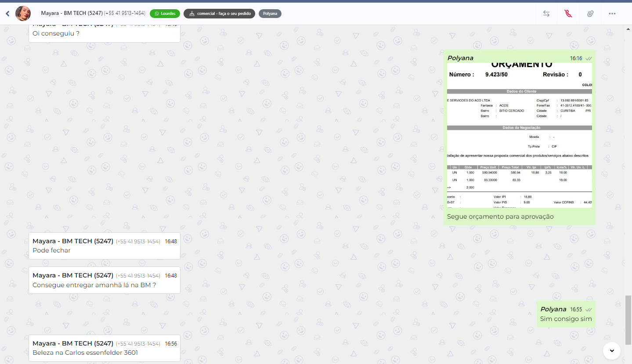Open Mayara's profile photo avatar
This screenshot has width=632, height=364.
pos(23,14)
